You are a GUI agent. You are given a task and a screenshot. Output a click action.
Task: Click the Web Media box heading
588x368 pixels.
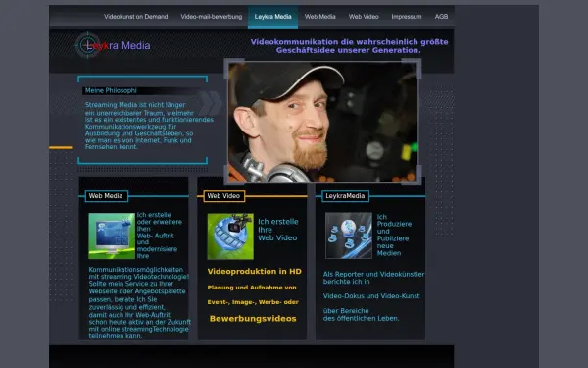click(106, 196)
